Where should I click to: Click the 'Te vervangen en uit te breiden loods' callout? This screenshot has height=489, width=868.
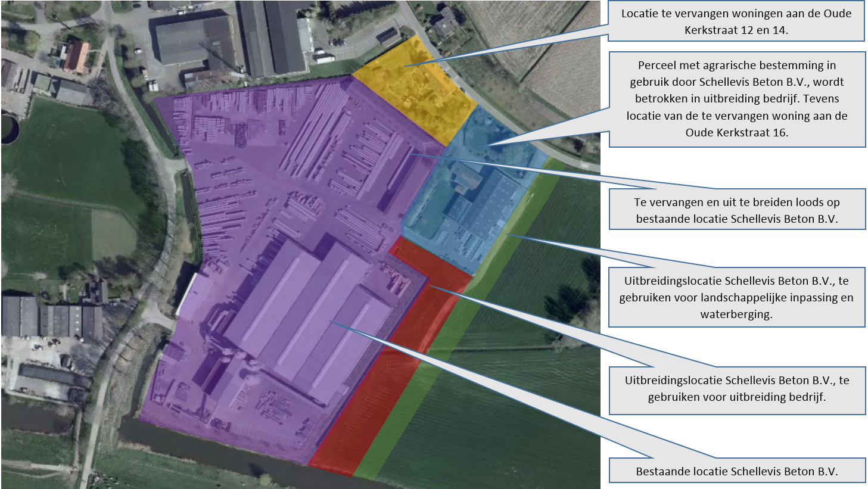pos(737,210)
